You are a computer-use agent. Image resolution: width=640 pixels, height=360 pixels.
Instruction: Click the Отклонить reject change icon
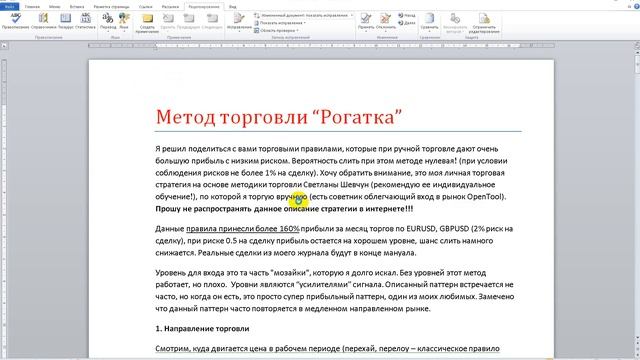click(x=386, y=19)
